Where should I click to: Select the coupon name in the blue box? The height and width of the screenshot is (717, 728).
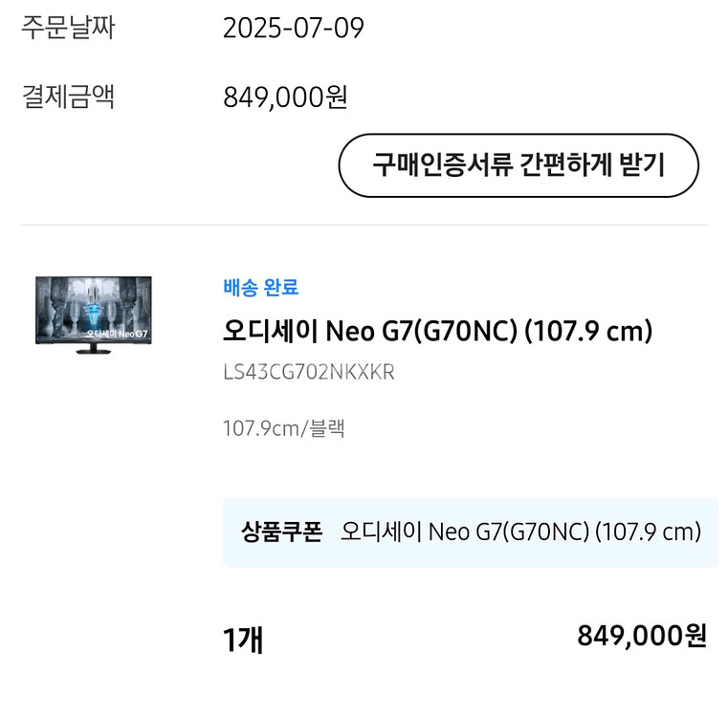coord(520,532)
